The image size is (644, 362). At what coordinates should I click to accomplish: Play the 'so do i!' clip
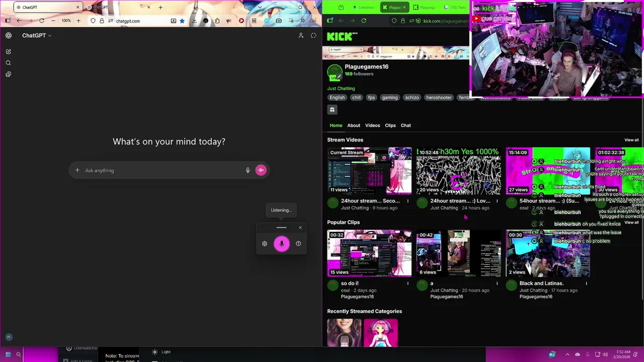pos(369,253)
